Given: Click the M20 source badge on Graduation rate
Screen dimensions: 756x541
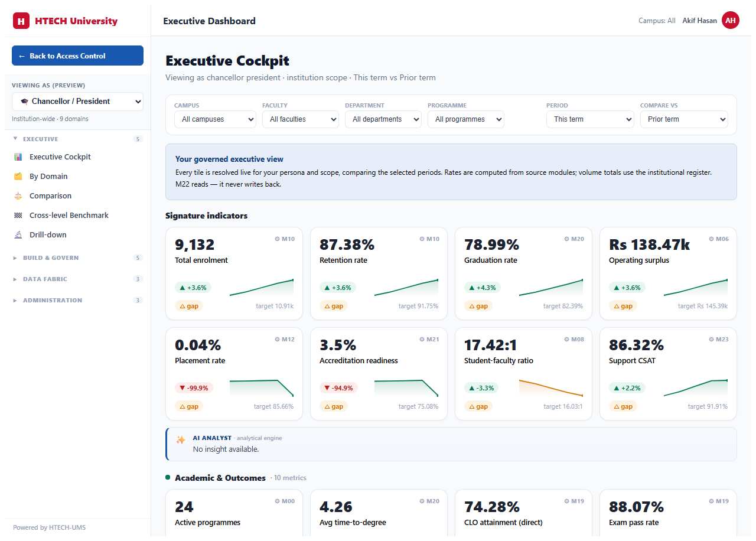Looking at the screenshot, I should pyautogui.click(x=574, y=239).
